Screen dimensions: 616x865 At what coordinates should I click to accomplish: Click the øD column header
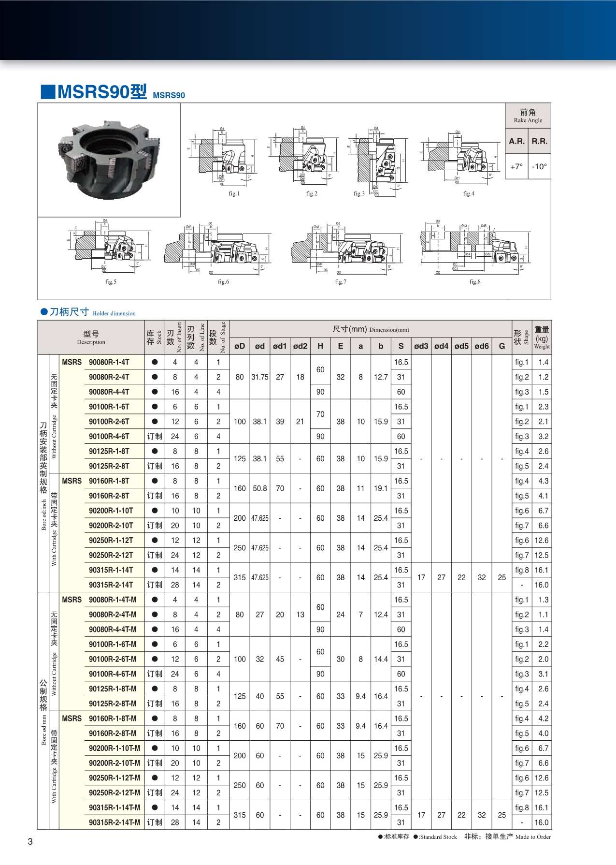point(240,346)
